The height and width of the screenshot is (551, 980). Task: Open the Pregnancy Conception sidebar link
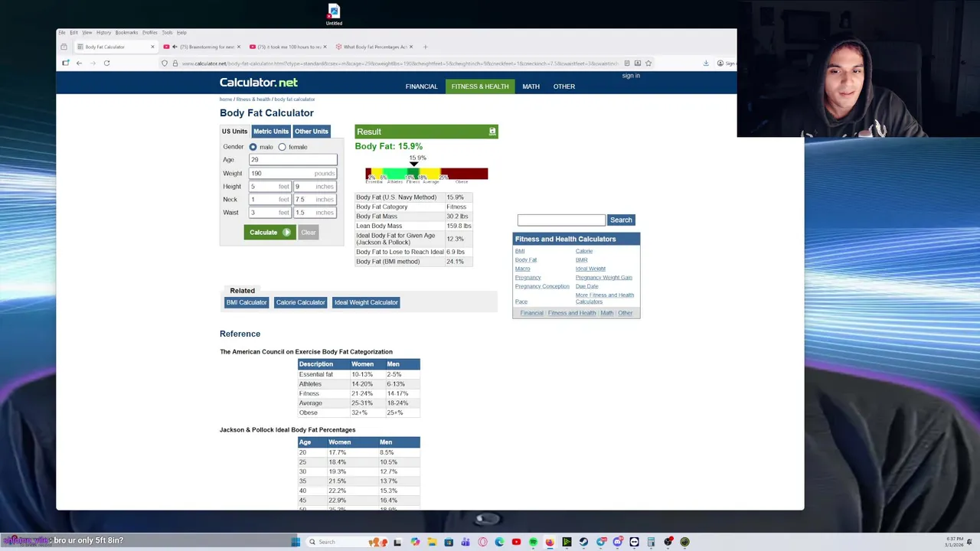[542, 286]
